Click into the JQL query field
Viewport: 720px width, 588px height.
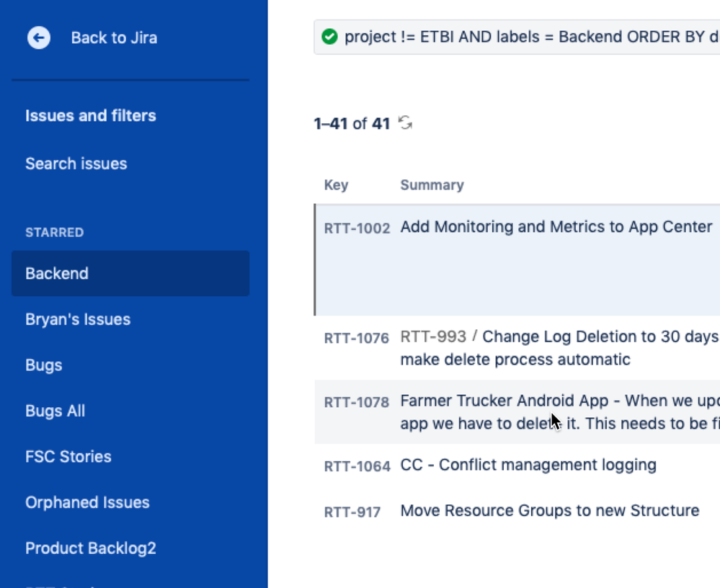pyautogui.click(x=517, y=37)
